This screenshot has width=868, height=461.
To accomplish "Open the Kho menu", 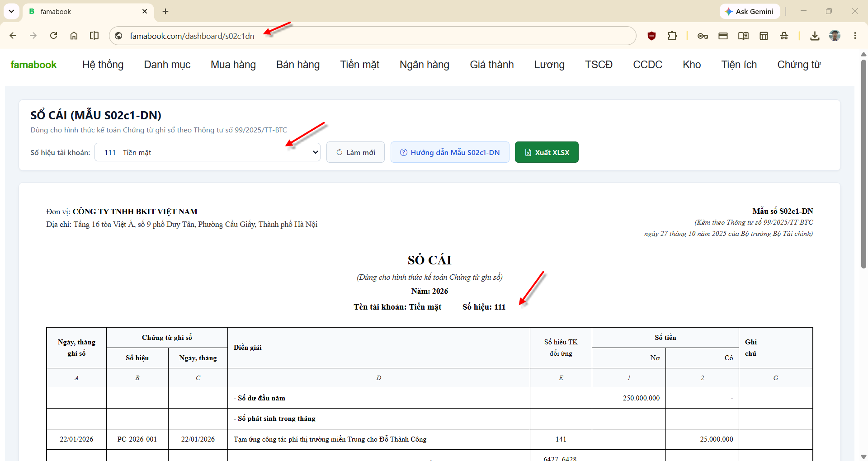I will pos(692,65).
